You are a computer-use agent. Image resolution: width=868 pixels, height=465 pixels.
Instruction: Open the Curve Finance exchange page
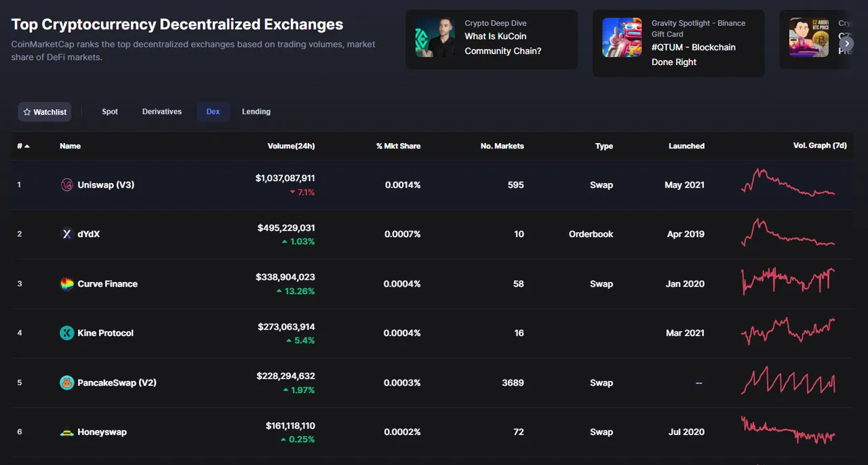point(107,284)
